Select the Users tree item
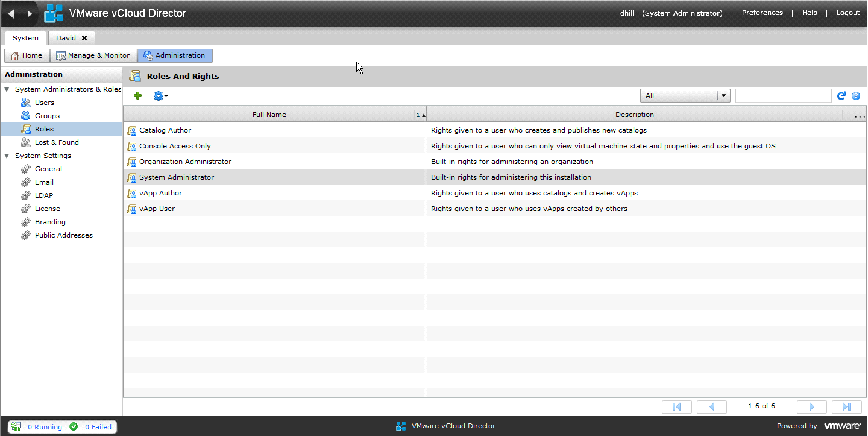868x436 pixels. (x=45, y=103)
